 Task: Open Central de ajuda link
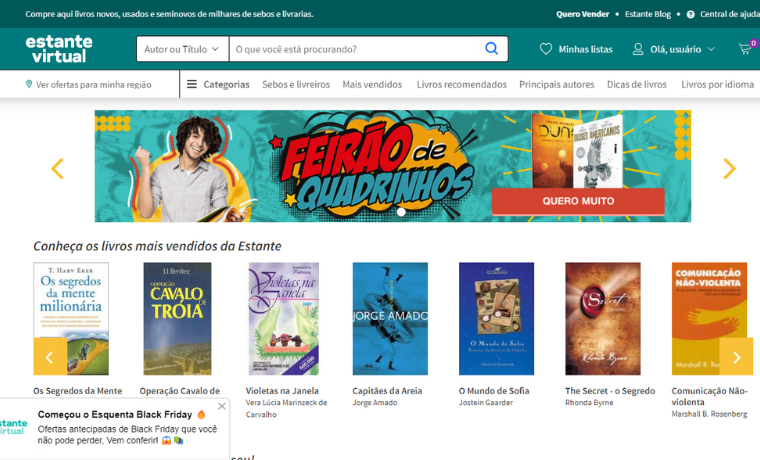pos(729,14)
